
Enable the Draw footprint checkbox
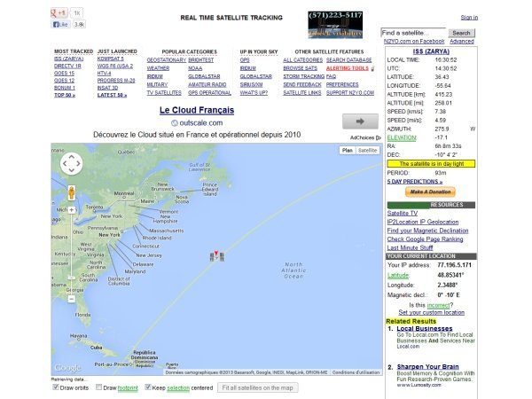click(98, 387)
